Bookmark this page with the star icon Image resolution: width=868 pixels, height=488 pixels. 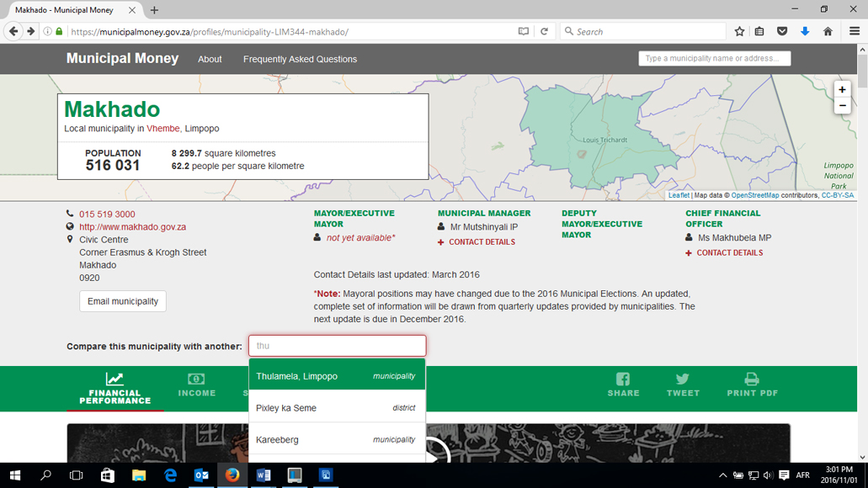pyautogui.click(x=739, y=31)
